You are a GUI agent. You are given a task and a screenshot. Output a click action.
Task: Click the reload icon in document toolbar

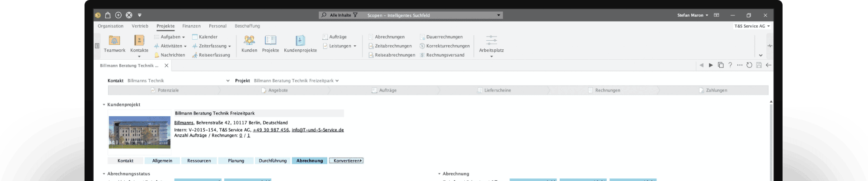[749, 65]
